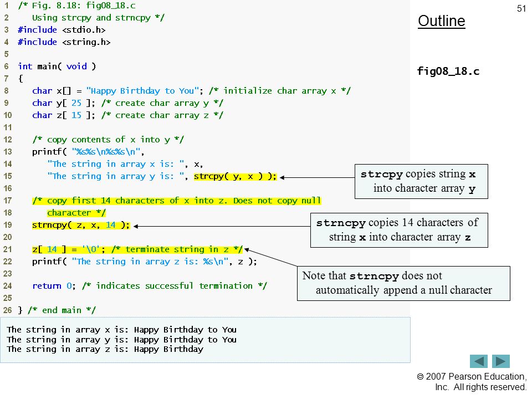Viewport: 532px width, 399px height.
Task: Click the printf line 22 for array z
Action: [x=145, y=262]
